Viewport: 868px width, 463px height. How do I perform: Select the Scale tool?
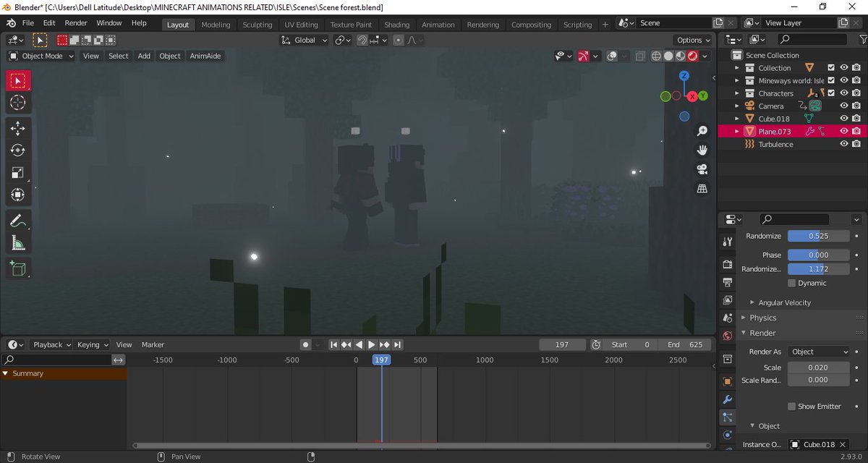[18, 173]
